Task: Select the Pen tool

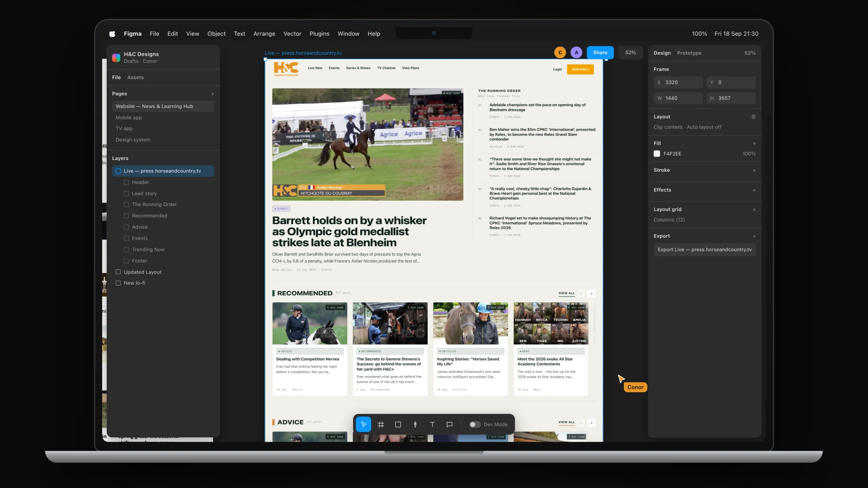Action: [x=415, y=424]
